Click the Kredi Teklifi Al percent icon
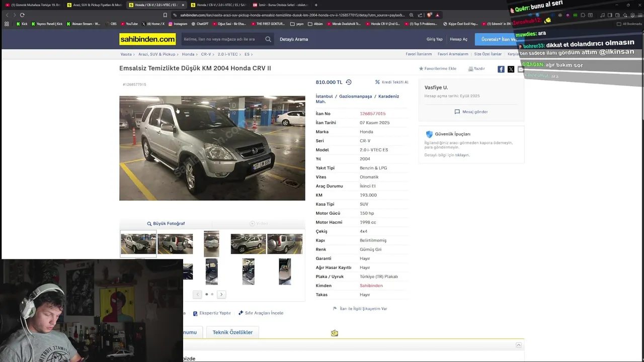Screen dimensions: 644x362 point(377,82)
